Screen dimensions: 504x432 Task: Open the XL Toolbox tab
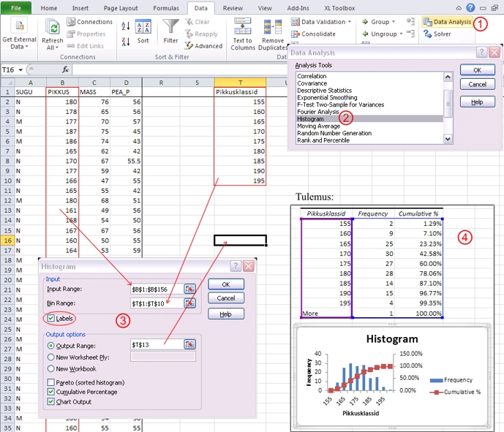(x=339, y=8)
